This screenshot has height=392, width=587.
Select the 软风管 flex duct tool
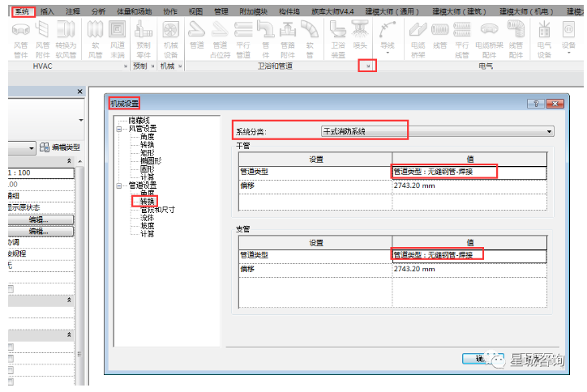point(95,40)
